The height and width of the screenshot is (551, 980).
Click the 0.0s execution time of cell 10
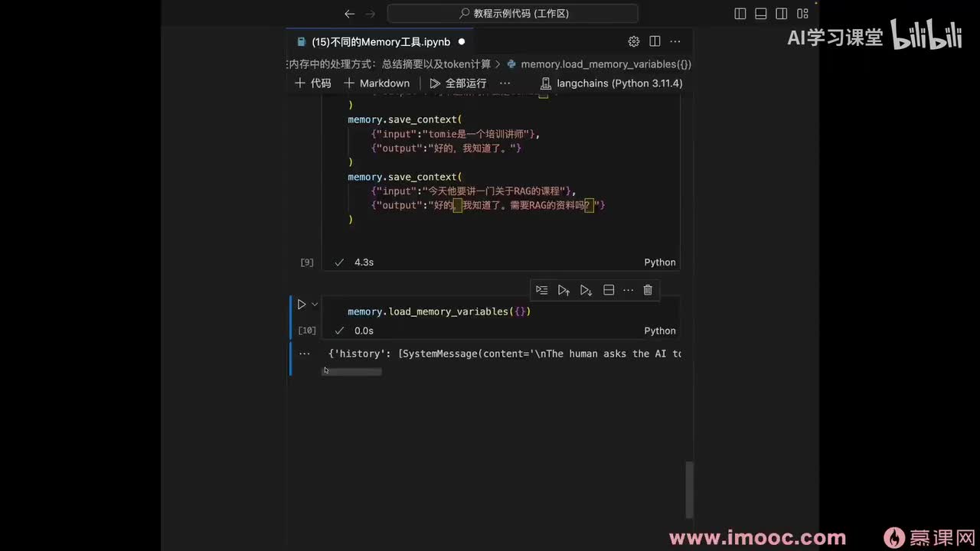364,331
